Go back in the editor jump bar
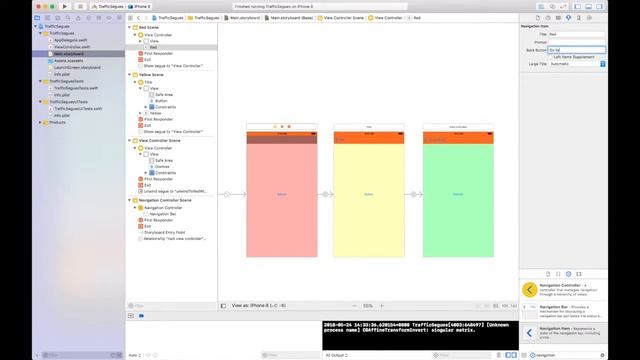Image resolution: width=640 pixels, height=360 pixels. click(x=138, y=18)
